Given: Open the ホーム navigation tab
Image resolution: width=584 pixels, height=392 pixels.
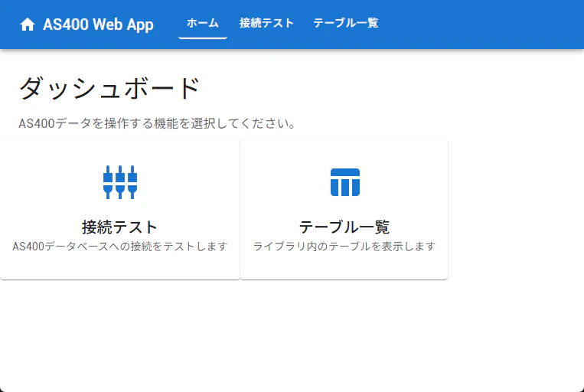Looking at the screenshot, I should [203, 23].
